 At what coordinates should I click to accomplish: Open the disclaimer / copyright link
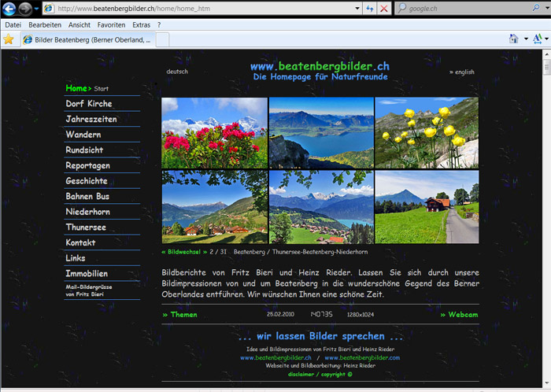tap(320, 374)
